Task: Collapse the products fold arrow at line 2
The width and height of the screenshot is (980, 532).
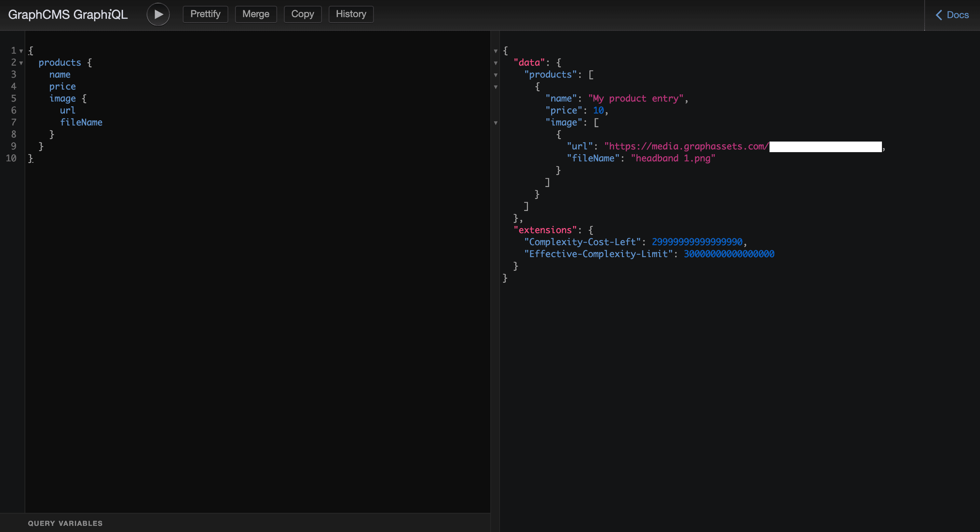Action: (21, 63)
